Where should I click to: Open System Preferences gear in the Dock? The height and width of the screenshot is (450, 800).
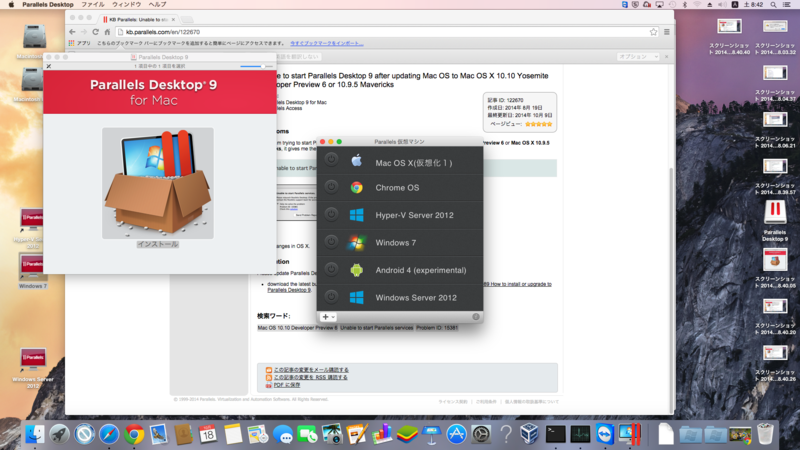pos(481,434)
